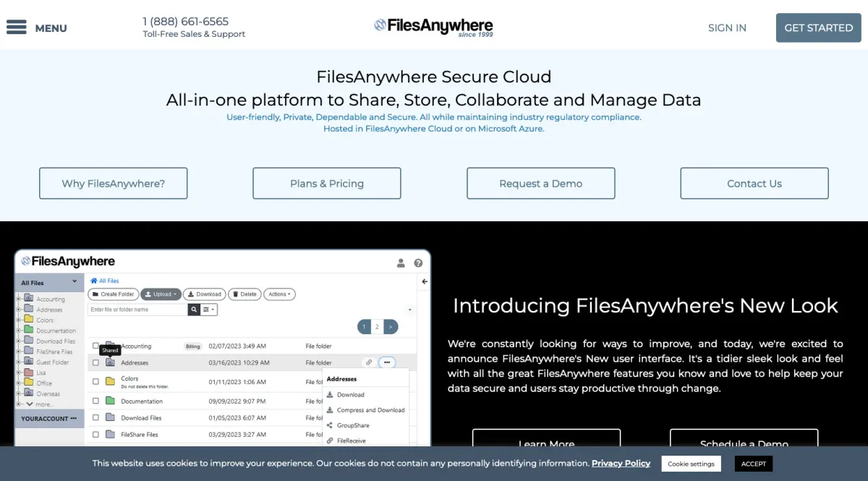Tick the FileShare Files row checkbox
Screen dimensions: 868x481
(95, 434)
